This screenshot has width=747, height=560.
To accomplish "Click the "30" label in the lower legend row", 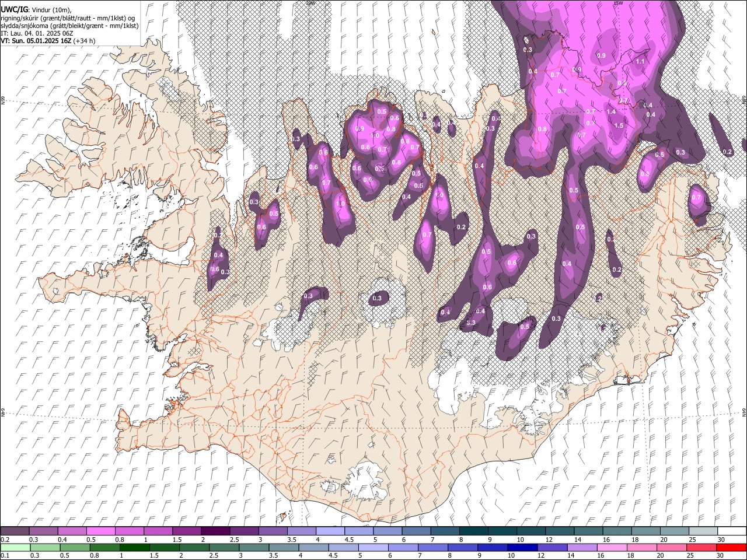I will 721,555.
